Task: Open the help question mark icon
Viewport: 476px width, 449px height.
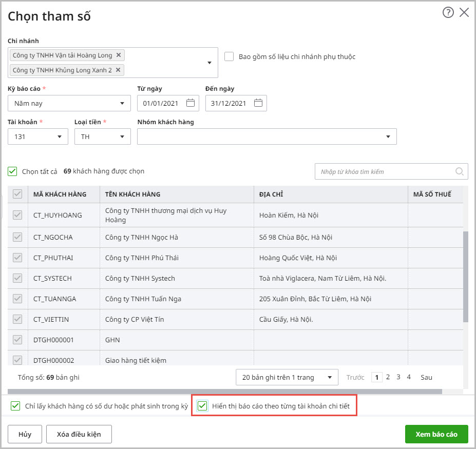Action: [x=448, y=13]
